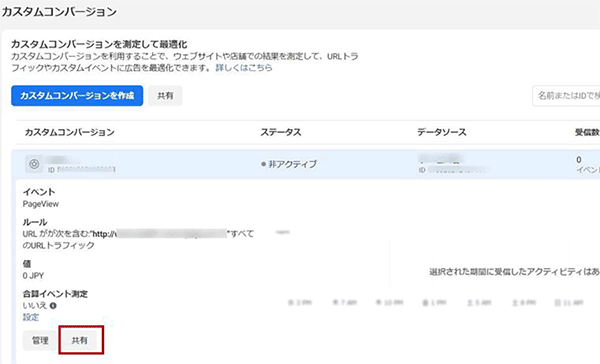Click the 選択された期間に受信したアクティビティ message
This screenshot has width=600, height=364.
(514, 272)
